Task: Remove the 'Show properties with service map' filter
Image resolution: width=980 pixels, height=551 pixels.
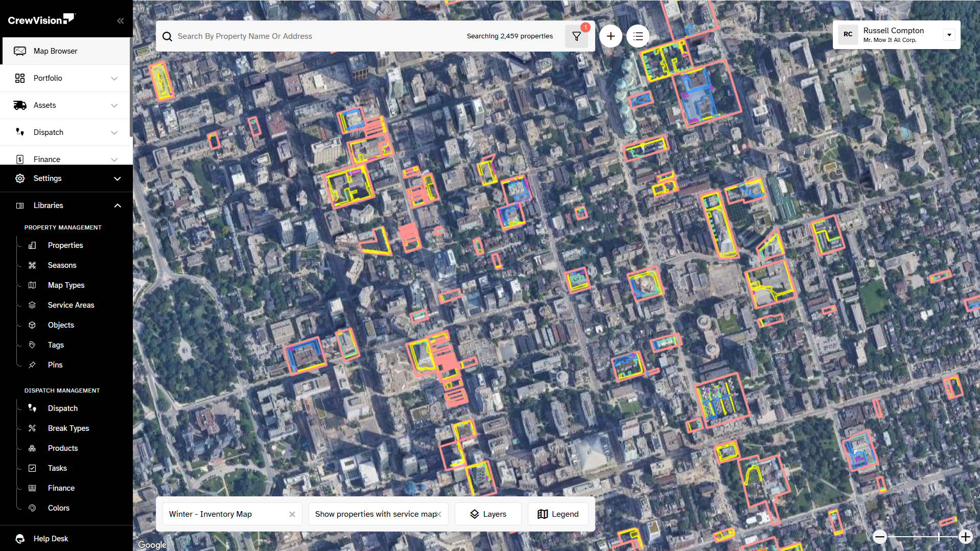Action: coord(439,514)
